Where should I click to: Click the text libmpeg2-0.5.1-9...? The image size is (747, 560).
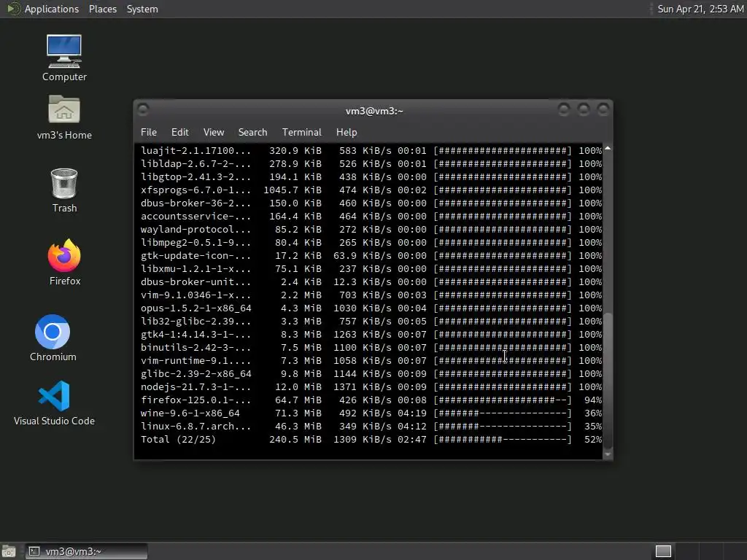click(196, 242)
